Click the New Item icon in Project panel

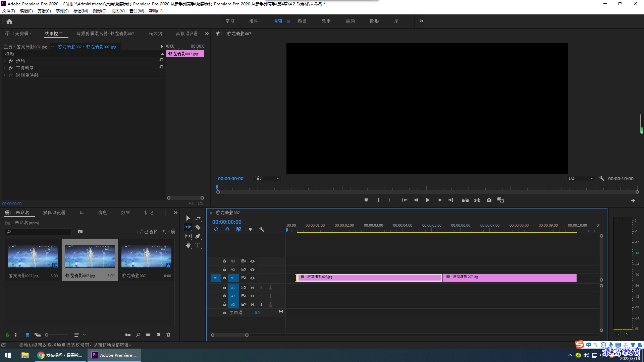158,335
